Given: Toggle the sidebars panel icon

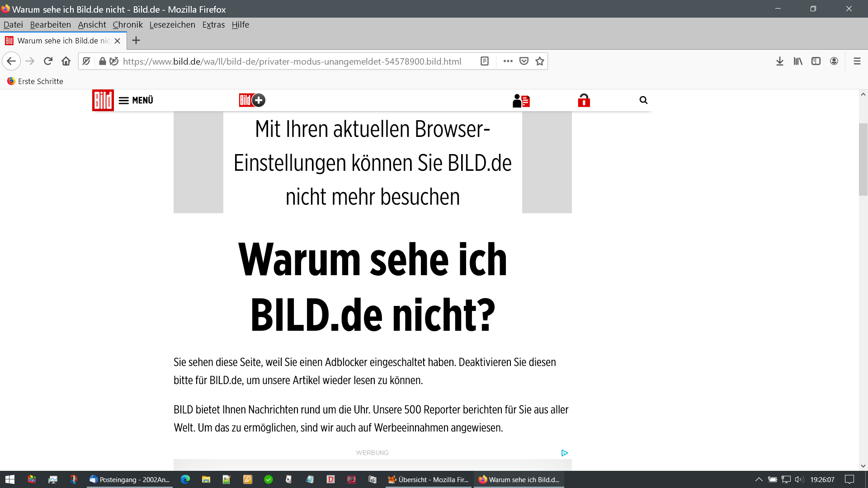Looking at the screenshot, I should (x=816, y=61).
